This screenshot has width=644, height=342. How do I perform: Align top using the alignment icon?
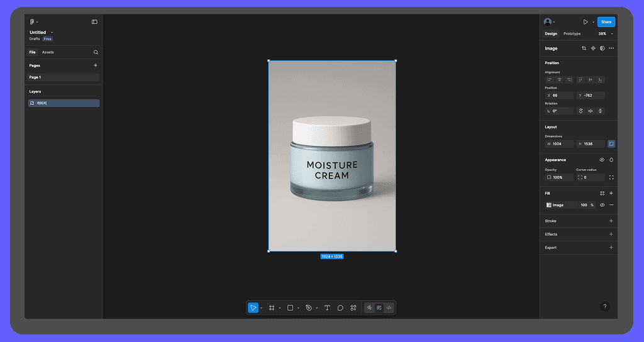click(x=580, y=80)
